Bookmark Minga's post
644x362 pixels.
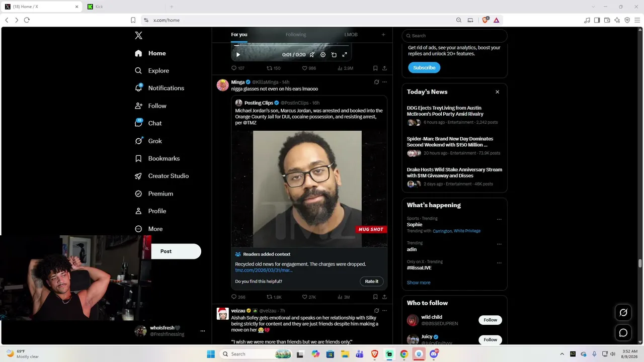coord(375,297)
